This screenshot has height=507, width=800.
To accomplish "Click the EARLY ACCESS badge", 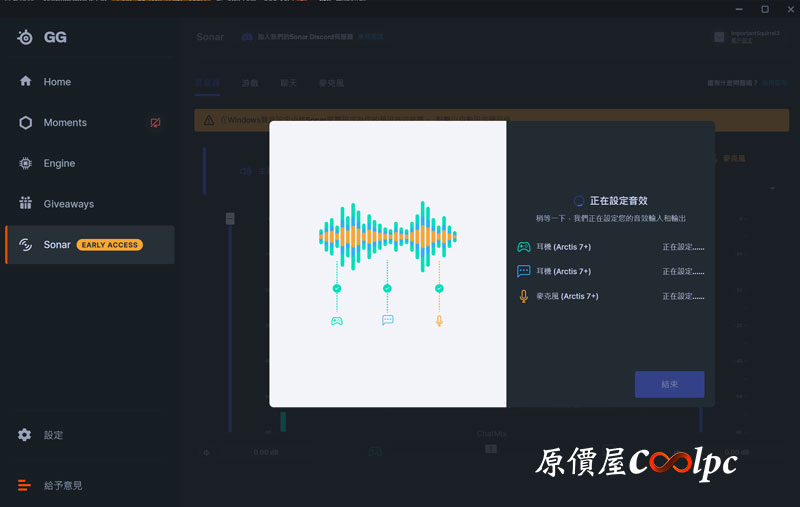I will pyautogui.click(x=110, y=245).
